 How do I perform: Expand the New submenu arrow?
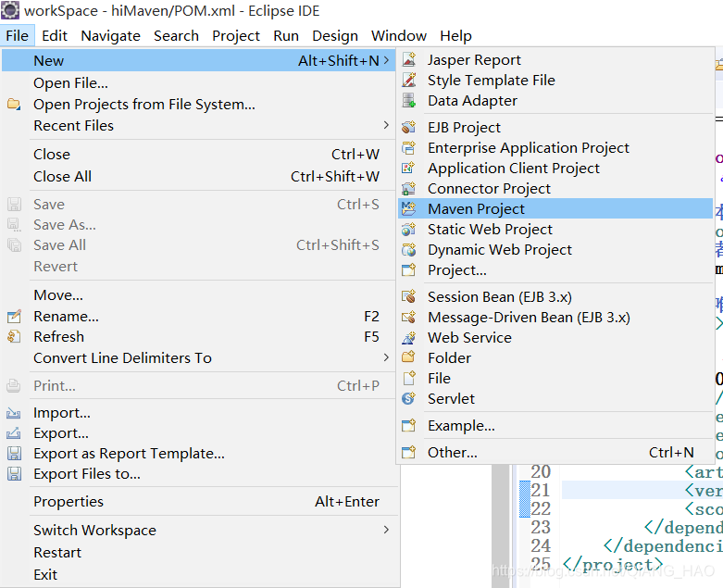click(386, 60)
